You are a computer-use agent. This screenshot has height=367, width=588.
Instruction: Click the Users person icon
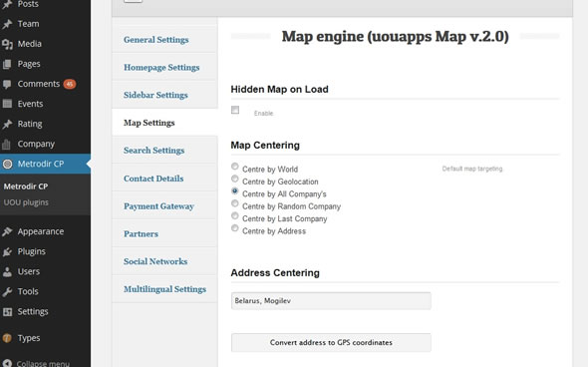point(7,271)
